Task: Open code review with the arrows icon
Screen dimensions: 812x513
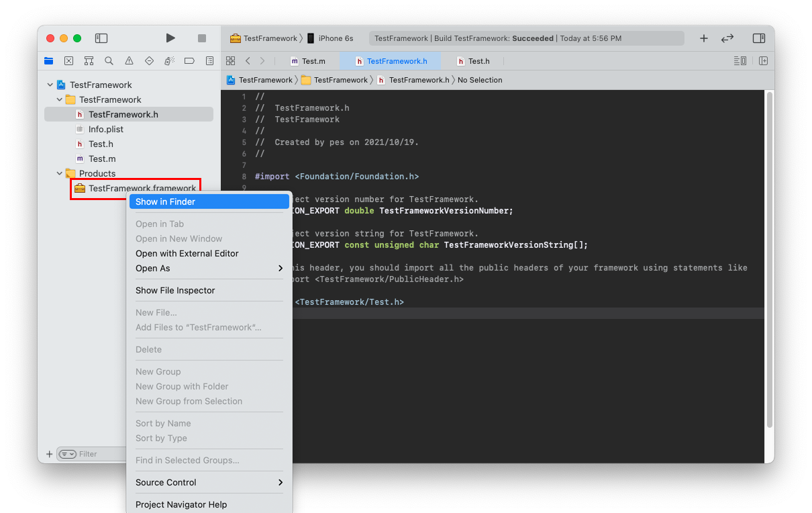Action: click(x=727, y=38)
